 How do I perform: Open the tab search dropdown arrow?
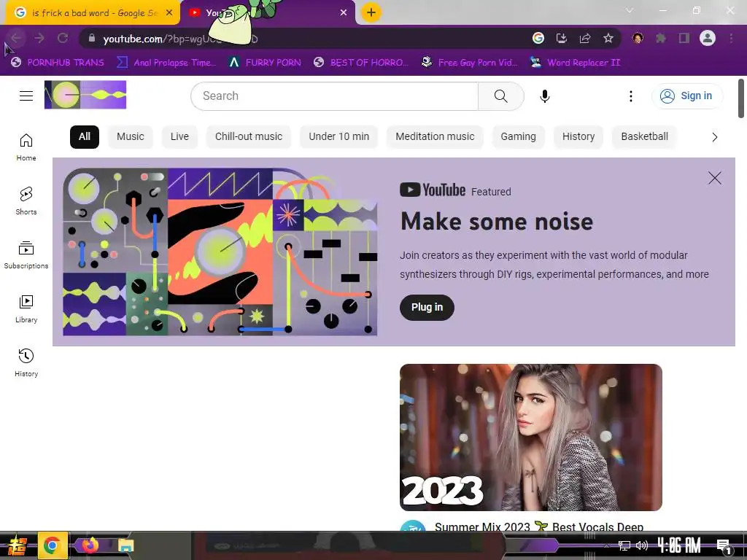[630, 10]
